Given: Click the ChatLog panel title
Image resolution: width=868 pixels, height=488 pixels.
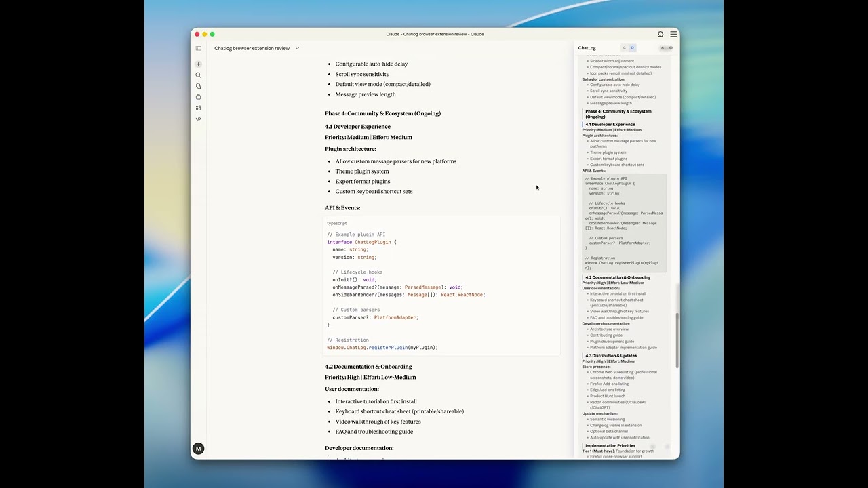Looking at the screenshot, I should 587,48.
